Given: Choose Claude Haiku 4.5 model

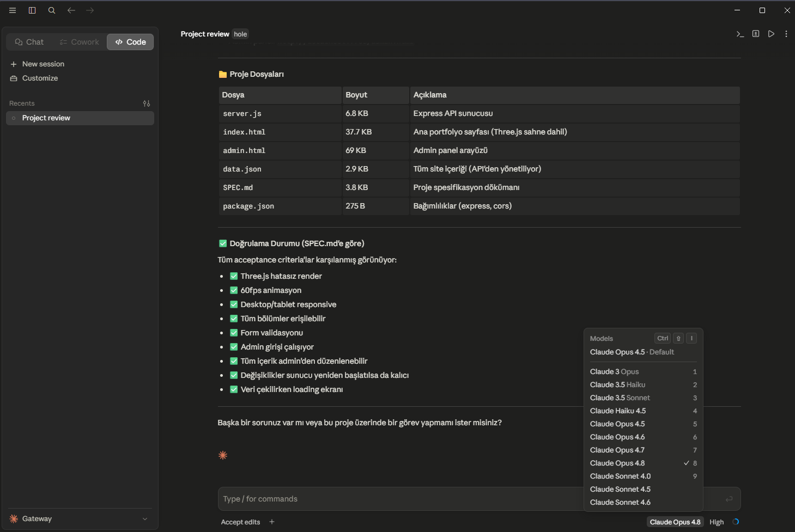Looking at the screenshot, I should click(643, 411).
